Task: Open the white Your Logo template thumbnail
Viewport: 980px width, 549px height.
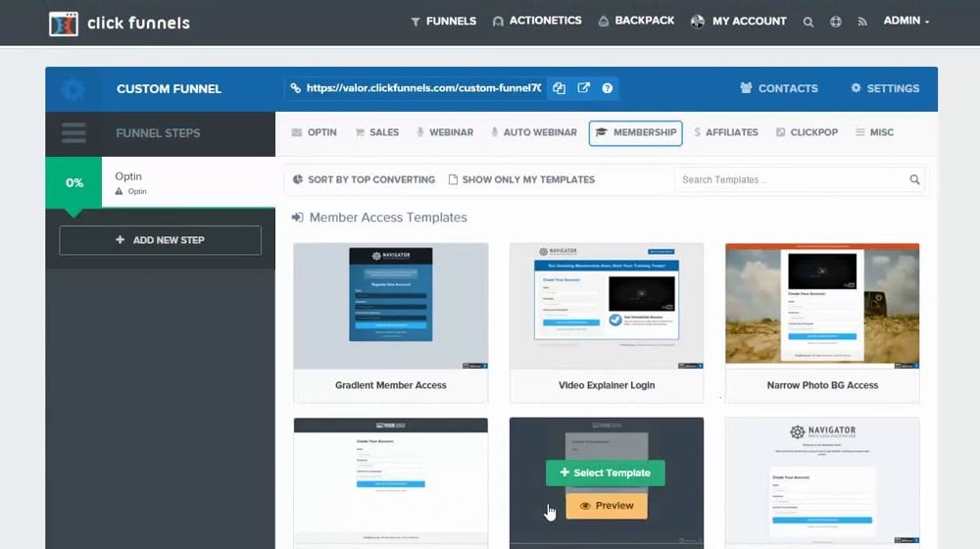Action: [391, 481]
